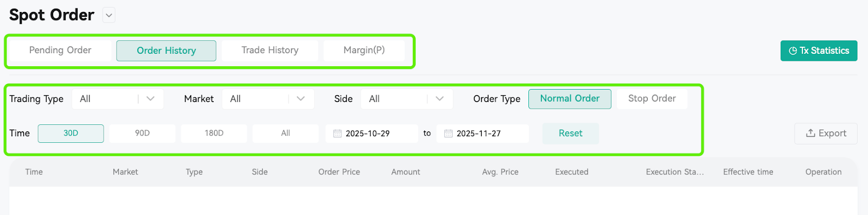Click the Execution Status column header

tap(675, 172)
